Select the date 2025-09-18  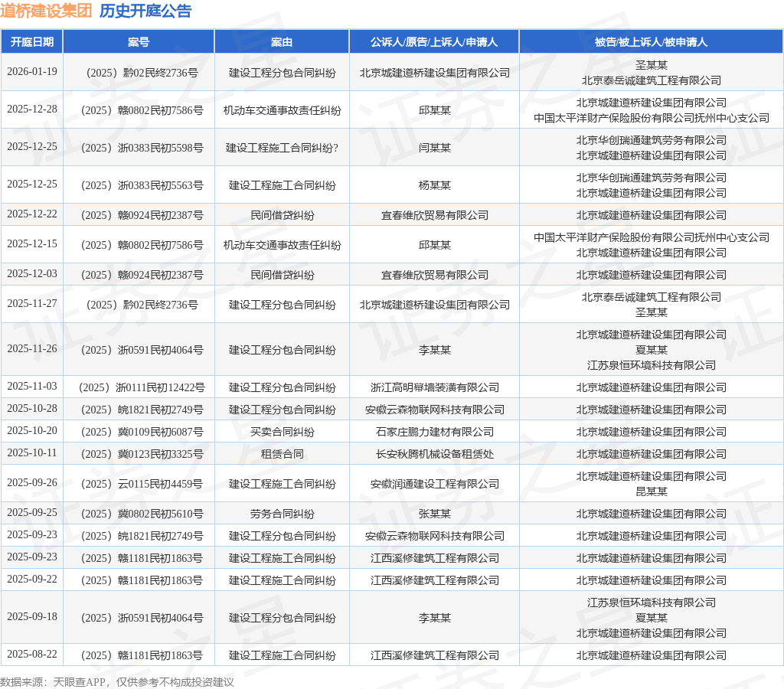(x=32, y=616)
